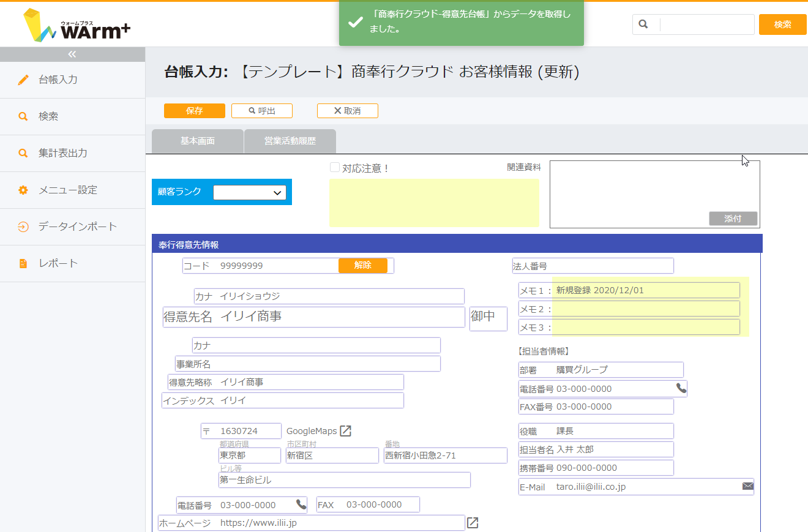Open homepage external link icon
Viewport: 808px width, 532px height.
point(473,523)
